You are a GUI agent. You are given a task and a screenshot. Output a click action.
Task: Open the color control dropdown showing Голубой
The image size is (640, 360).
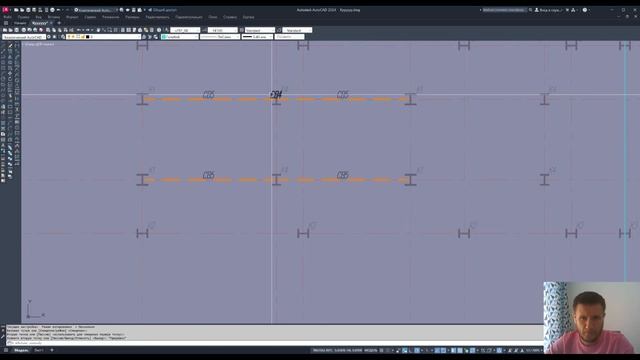pyautogui.click(x=180, y=37)
